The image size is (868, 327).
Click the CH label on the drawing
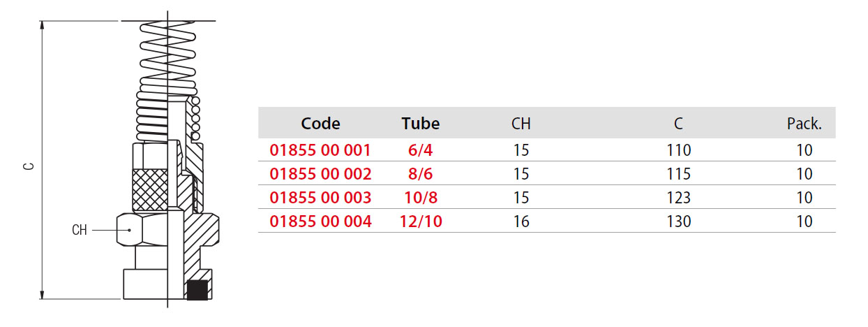click(x=80, y=230)
